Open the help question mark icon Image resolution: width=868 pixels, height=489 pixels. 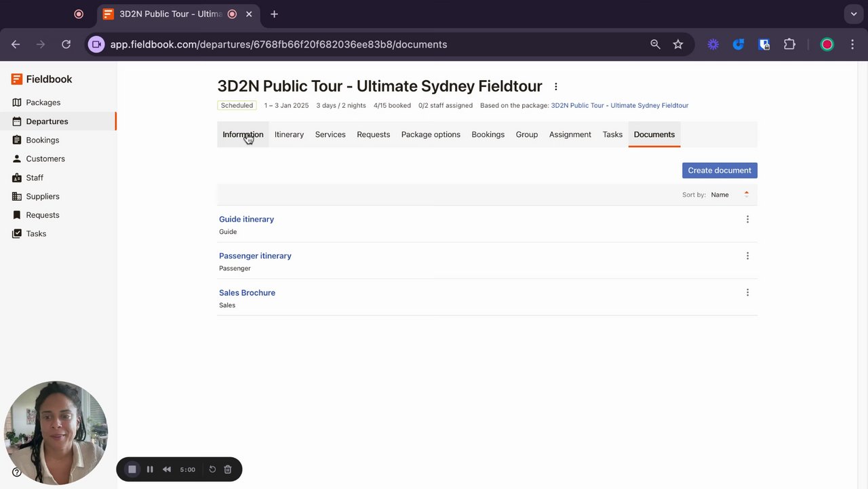[17, 473]
